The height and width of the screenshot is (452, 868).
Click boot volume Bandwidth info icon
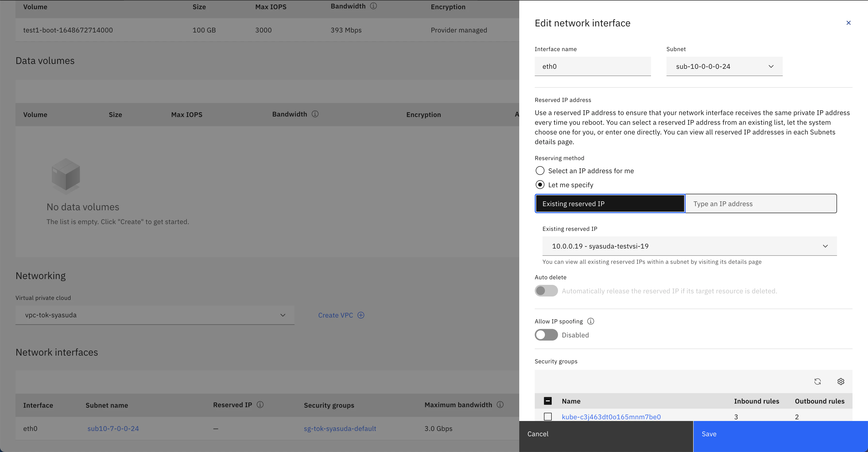click(x=373, y=6)
